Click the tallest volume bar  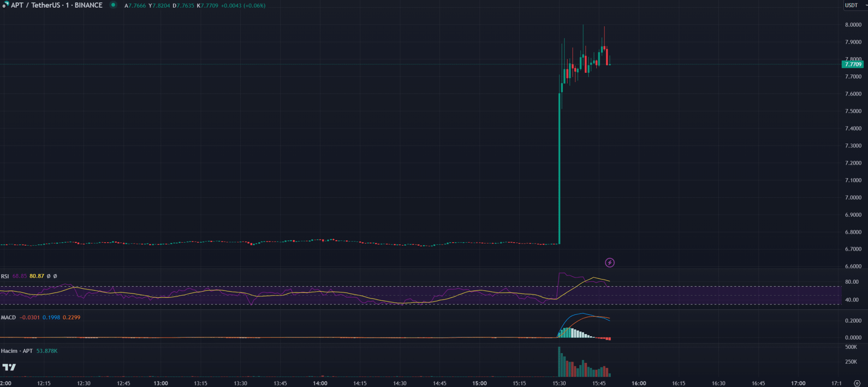559,362
